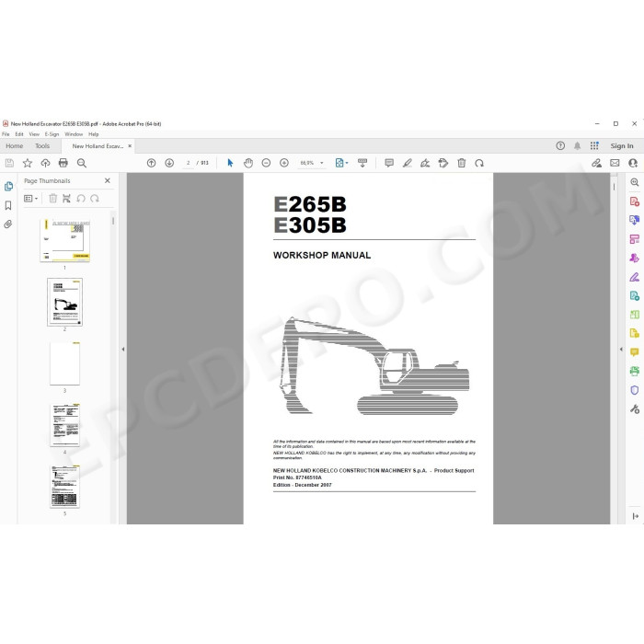Click the Sign In button

point(621,145)
